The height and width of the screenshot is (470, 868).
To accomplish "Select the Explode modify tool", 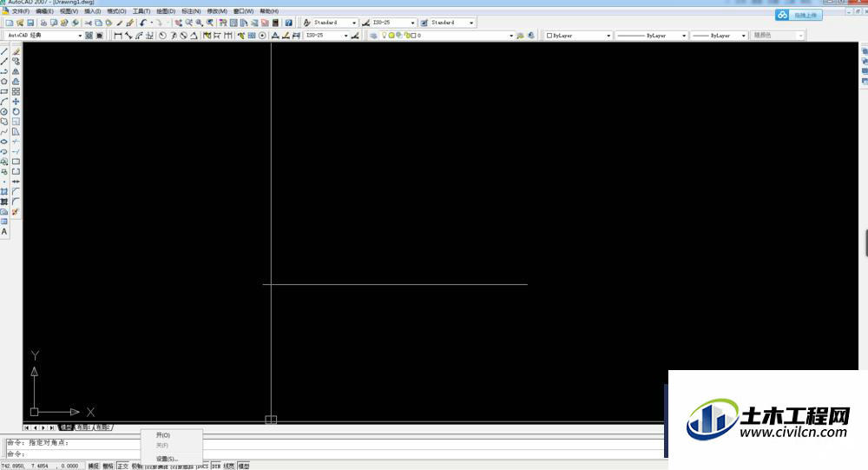I will pyautogui.click(x=16, y=212).
